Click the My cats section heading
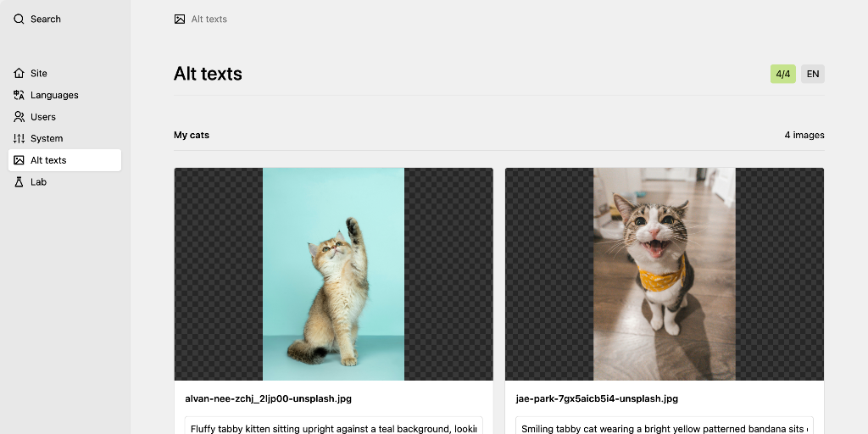The width and height of the screenshot is (868, 434). click(192, 135)
